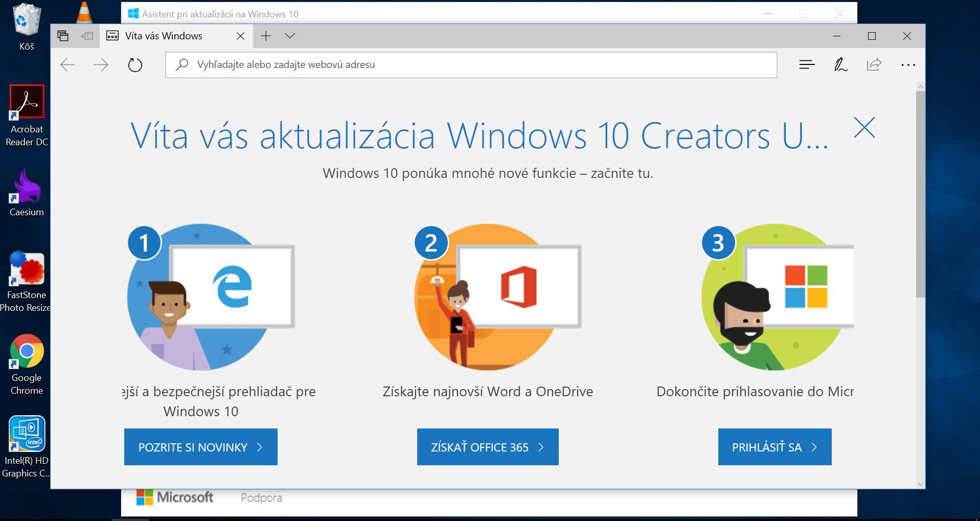Select the Microsoft logo illustration step 3
The width and height of the screenshot is (980, 521).
tap(777, 297)
